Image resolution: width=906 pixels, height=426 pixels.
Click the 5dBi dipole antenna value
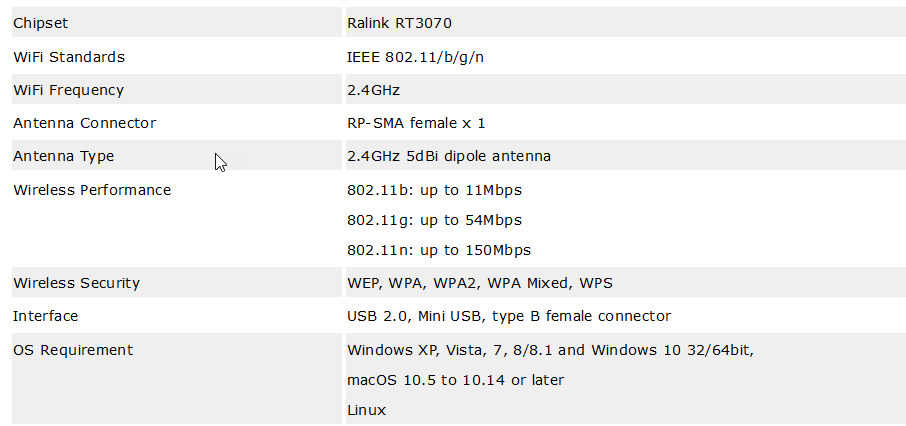coord(449,156)
